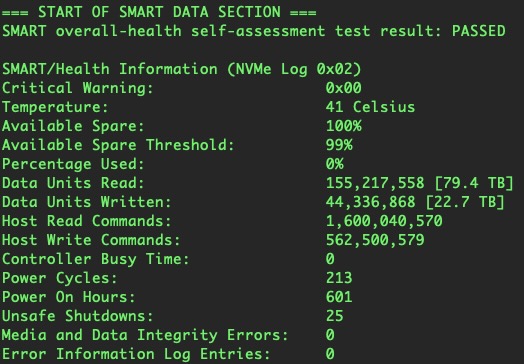The height and width of the screenshot is (364, 524).
Task: Click the Media and Data Integrity Errors label
Action: click(x=145, y=335)
